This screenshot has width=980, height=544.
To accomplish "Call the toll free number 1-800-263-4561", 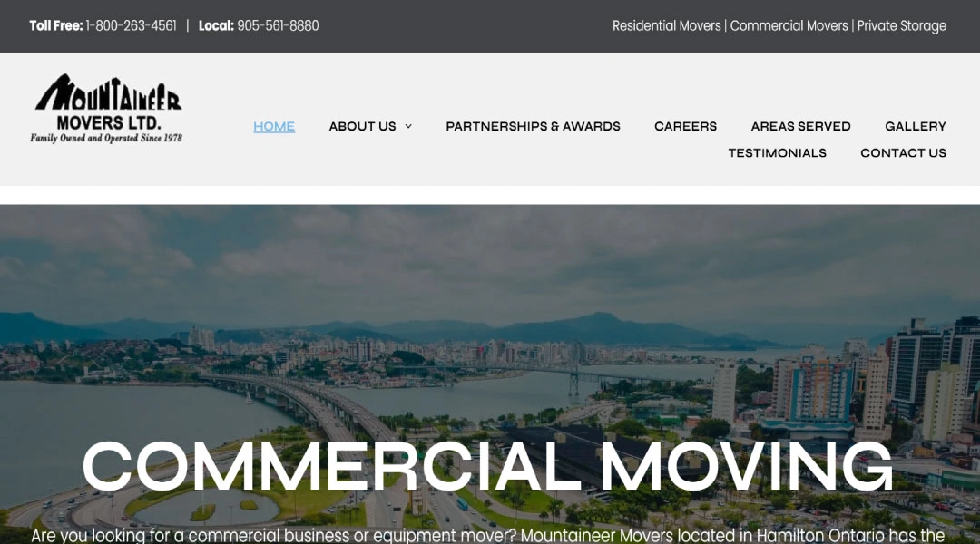I will pyautogui.click(x=130, y=25).
